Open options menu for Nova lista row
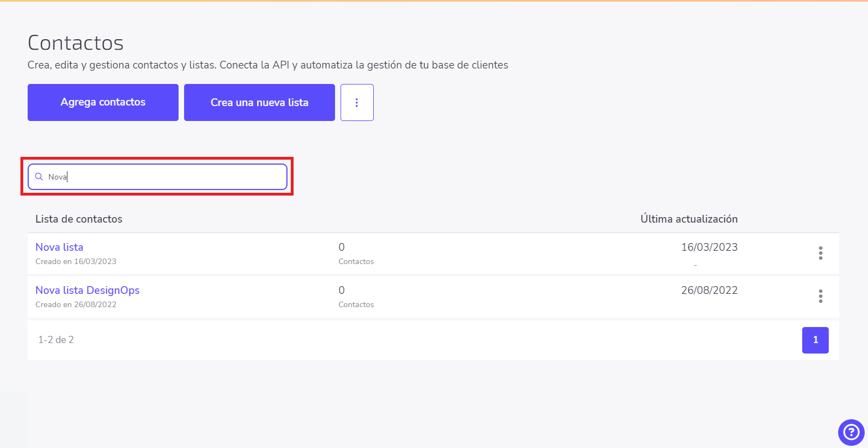Viewport: 868px width, 448px height. coord(820,253)
